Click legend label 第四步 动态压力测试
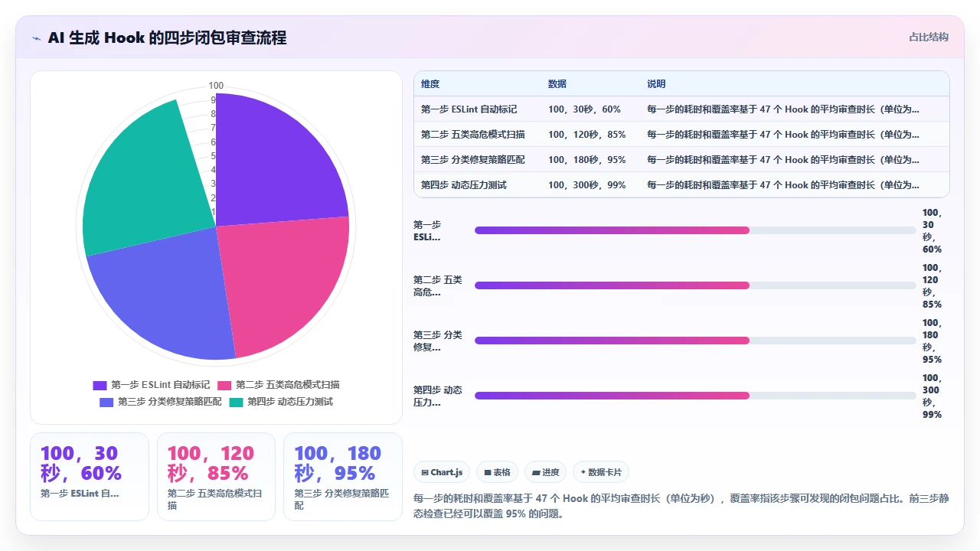 pos(290,402)
